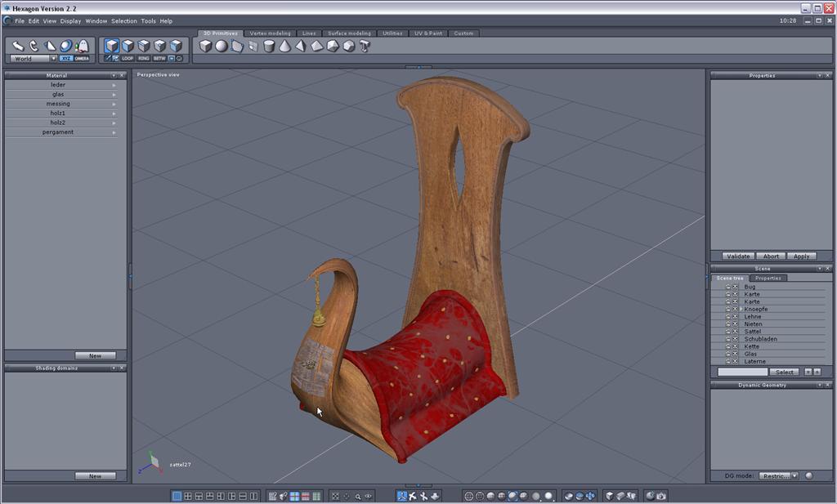
Task: Click the move-down arrow beside Select button
Action: point(808,372)
